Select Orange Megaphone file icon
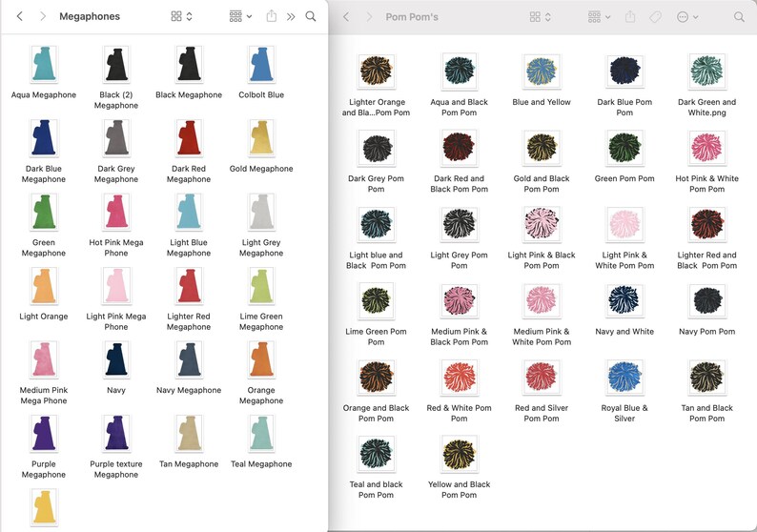 (x=261, y=359)
